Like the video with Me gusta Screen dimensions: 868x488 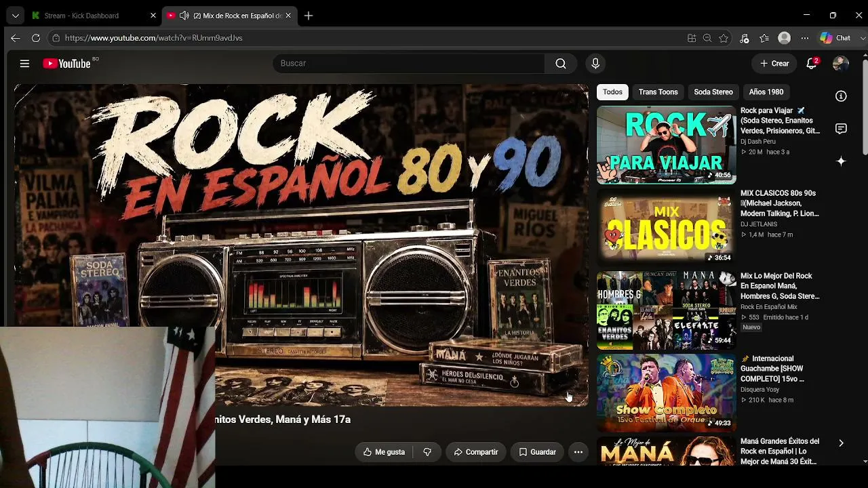coord(384,452)
